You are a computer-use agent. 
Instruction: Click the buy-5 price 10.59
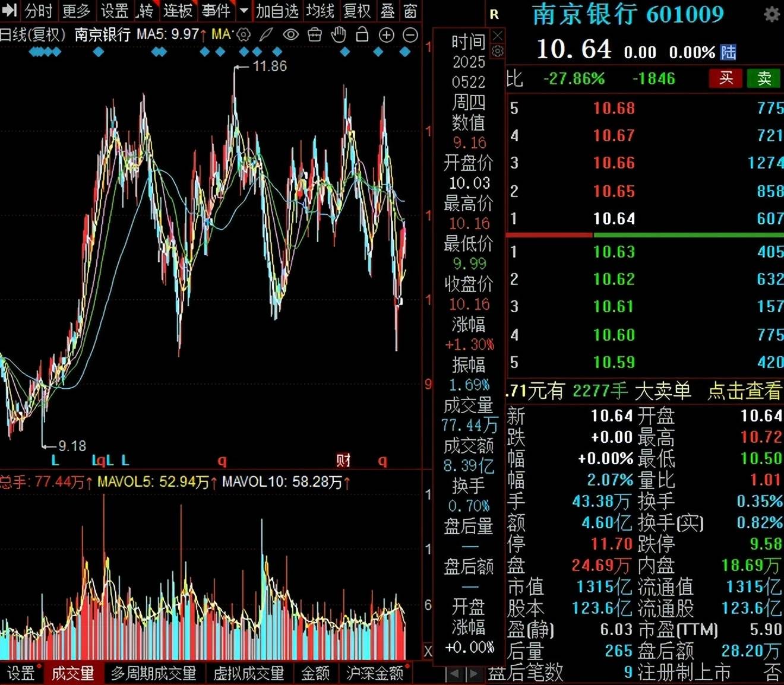click(x=614, y=362)
